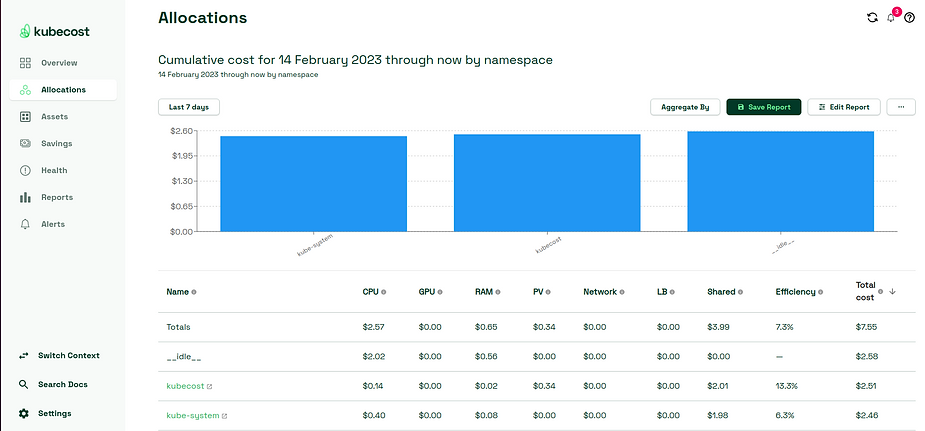925x431 pixels.
Task: Click the Allocations sidebar icon
Action: coord(25,90)
